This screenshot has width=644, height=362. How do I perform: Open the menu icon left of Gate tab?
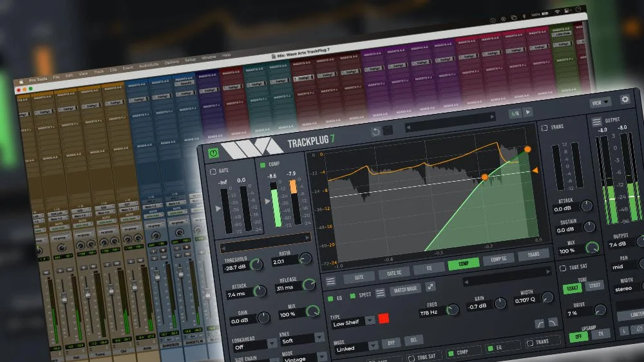[330, 281]
